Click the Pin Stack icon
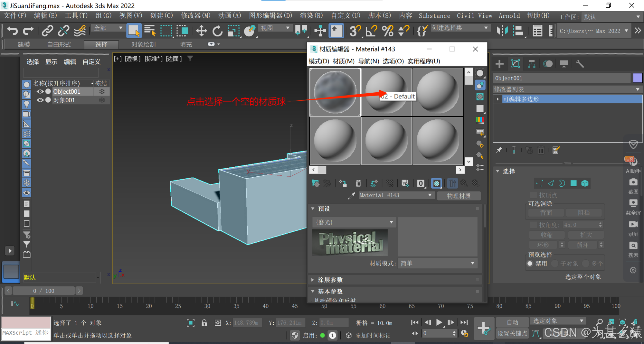Image resolution: width=644 pixels, height=344 pixels. coord(499,150)
